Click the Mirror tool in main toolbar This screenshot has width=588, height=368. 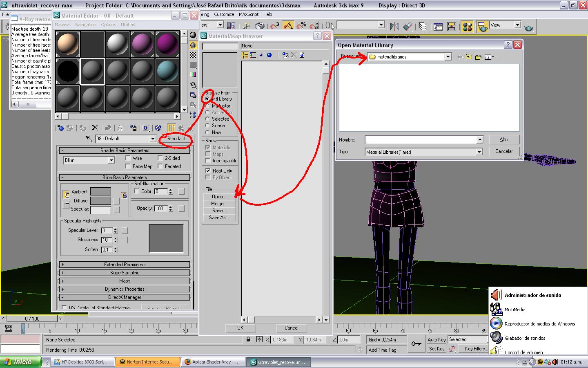pos(394,27)
